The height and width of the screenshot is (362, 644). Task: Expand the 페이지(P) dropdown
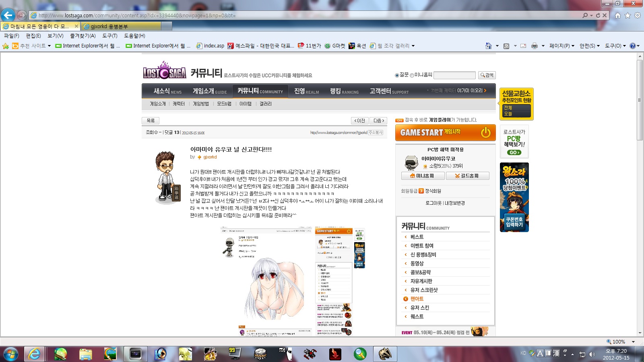click(562, 46)
